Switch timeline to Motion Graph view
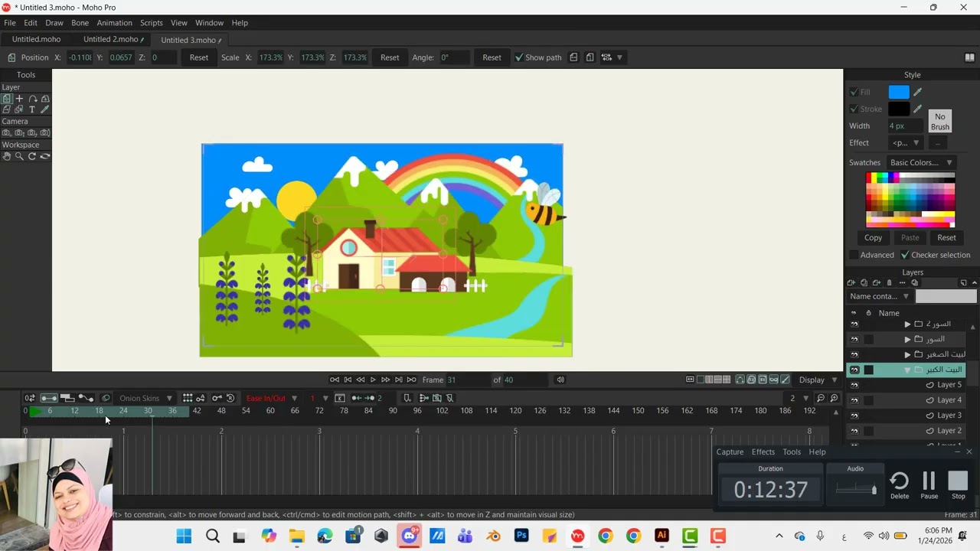This screenshot has height=551, width=980. point(86,398)
